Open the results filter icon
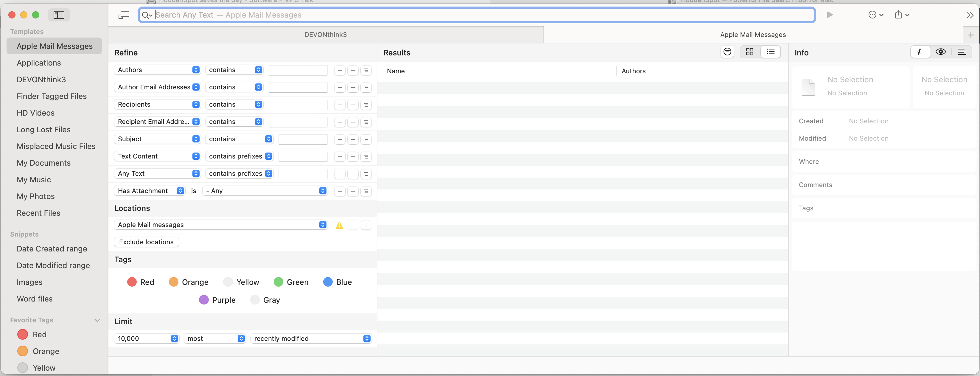Viewport: 980px width, 376px height. [x=727, y=52]
